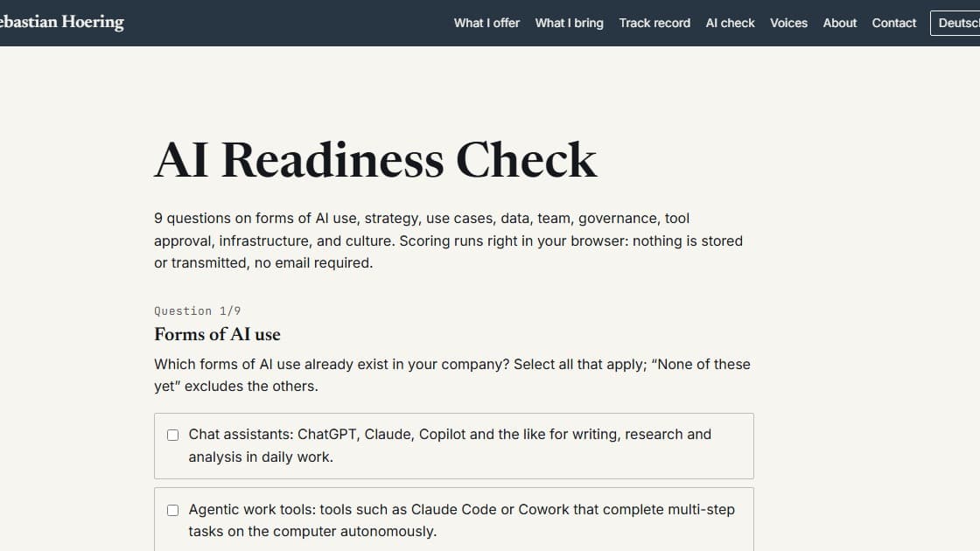The width and height of the screenshot is (980, 551).
Task: Click the 'Which forms of AI use' question text
Action: coord(451,375)
